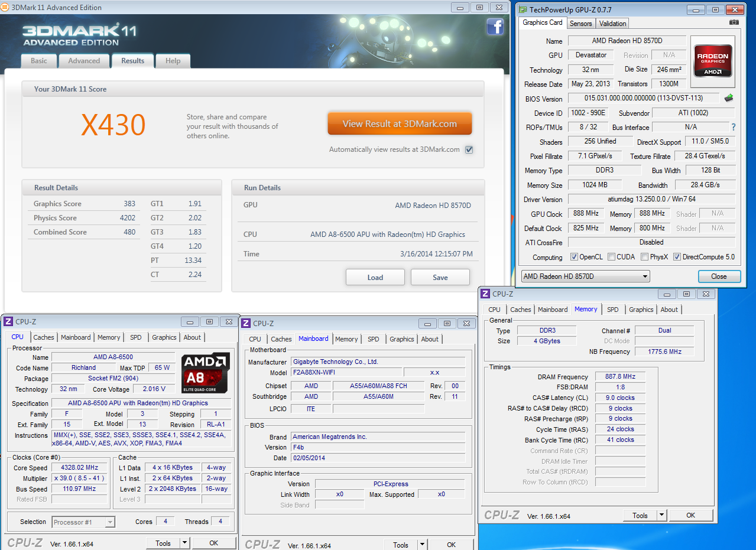Switch to the Basic tab in 3DMark
This screenshot has height=550, width=756.
[39, 61]
